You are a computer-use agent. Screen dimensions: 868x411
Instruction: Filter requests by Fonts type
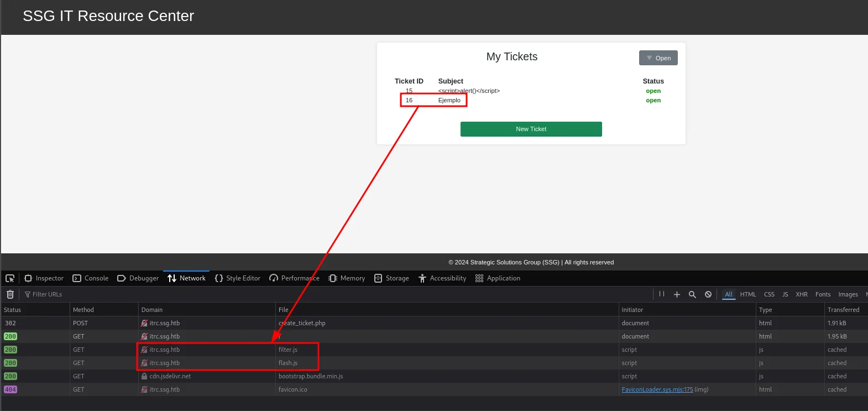823,294
